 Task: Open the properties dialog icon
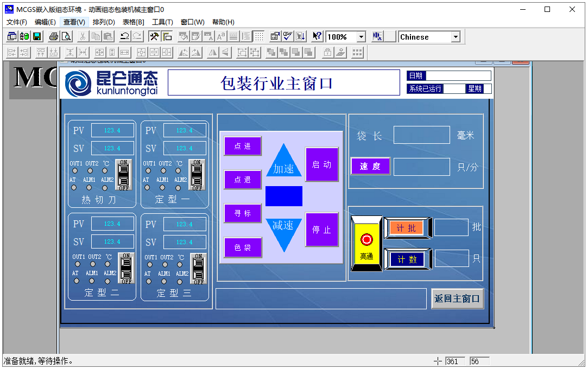[275, 36]
